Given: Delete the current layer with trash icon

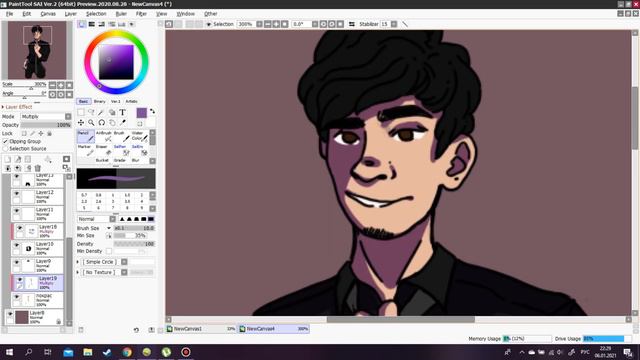Looking at the screenshot, I should (38, 168).
